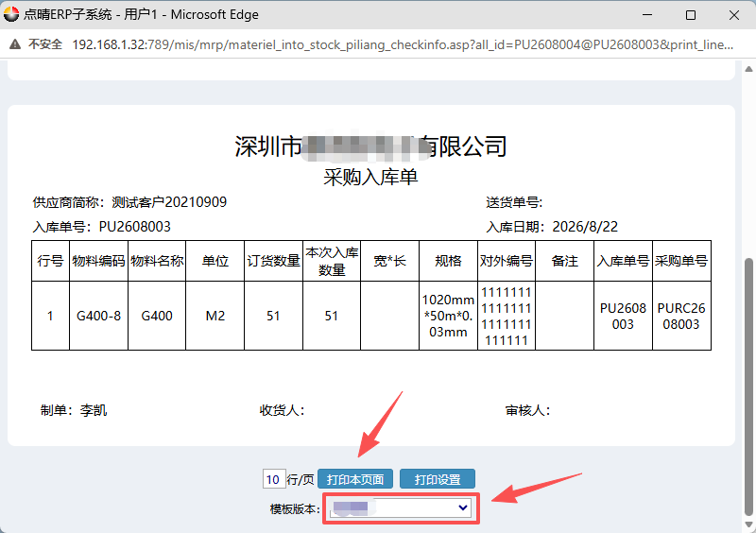
Task: Close the ERP popup window
Action: [734, 15]
